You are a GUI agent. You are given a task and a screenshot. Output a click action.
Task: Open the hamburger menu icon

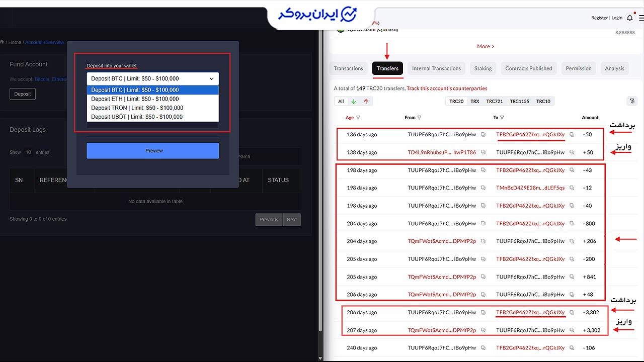[641, 18]
